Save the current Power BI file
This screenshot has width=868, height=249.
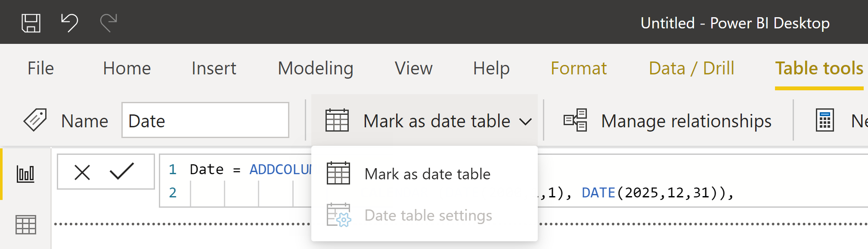30,22
